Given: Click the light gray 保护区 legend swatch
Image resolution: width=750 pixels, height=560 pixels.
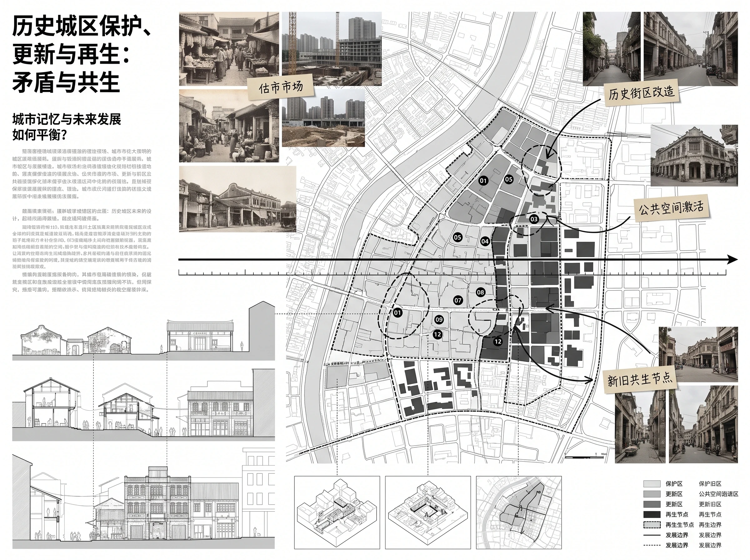Looking at the screenshot, I should coord(652,484).
